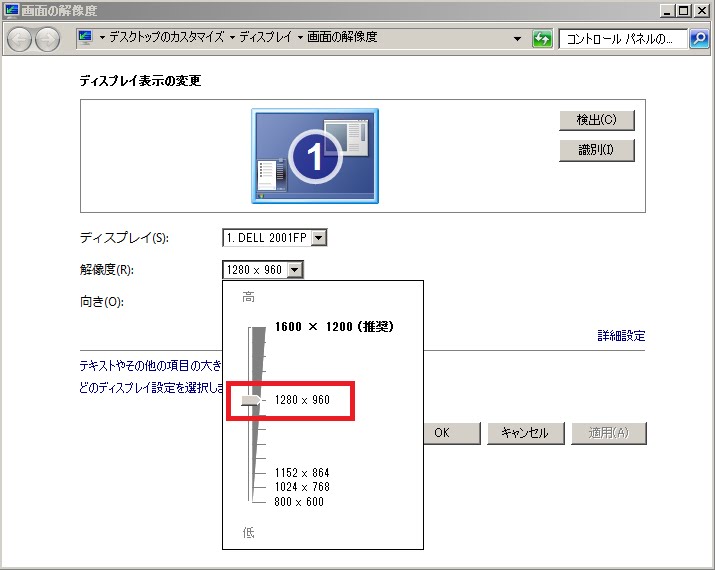
Task: Choose 800 x 600 on resolution slider
Action: click(299, 502)
